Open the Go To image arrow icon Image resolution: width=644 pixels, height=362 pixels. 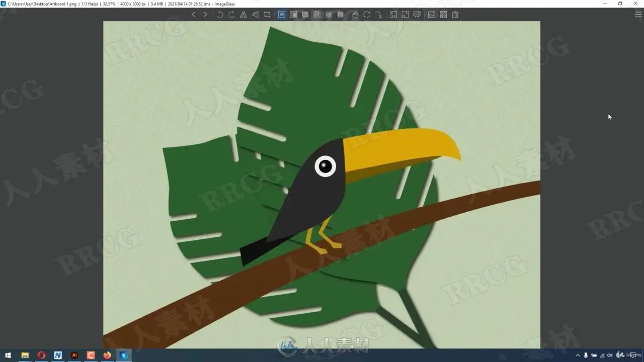378,15
